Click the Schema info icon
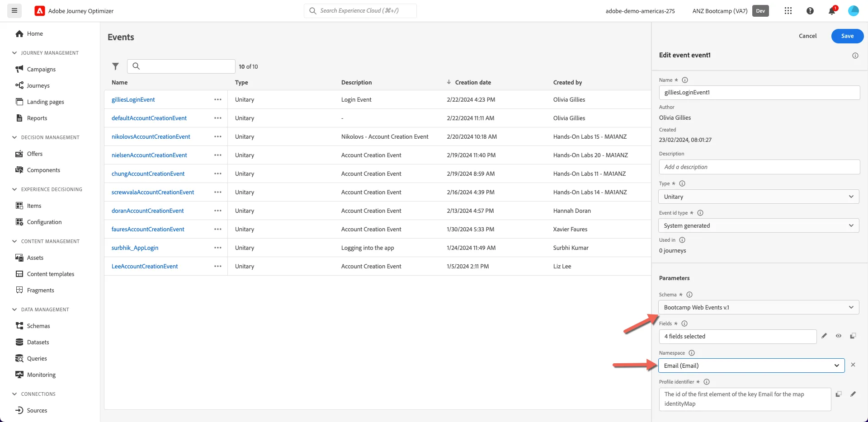The width and height of the screenshot is (868, 422). click(689, 295)
